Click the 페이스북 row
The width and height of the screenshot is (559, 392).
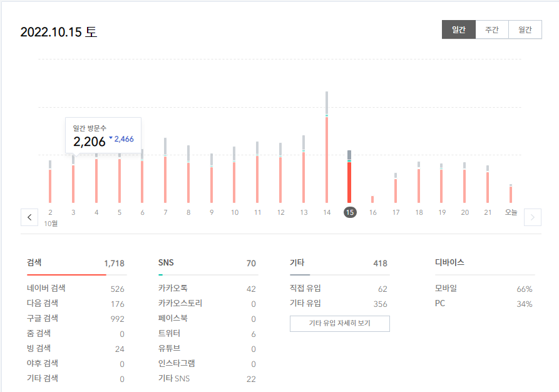207,318
